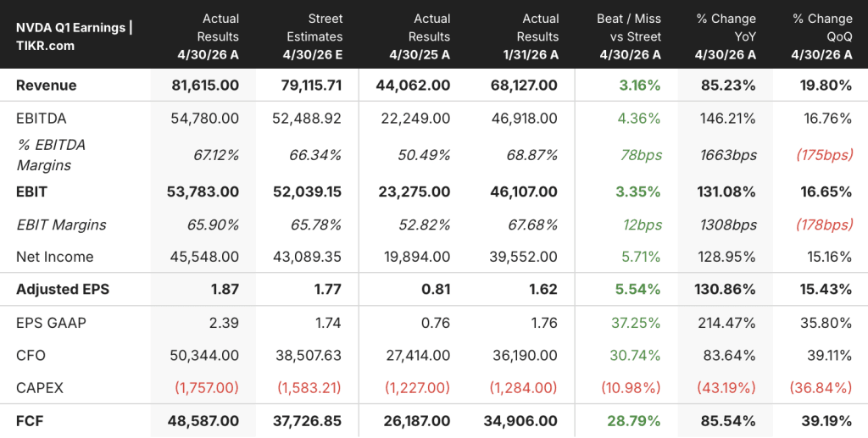Click EBITDA margin value 67.12%

coord(216,155)
